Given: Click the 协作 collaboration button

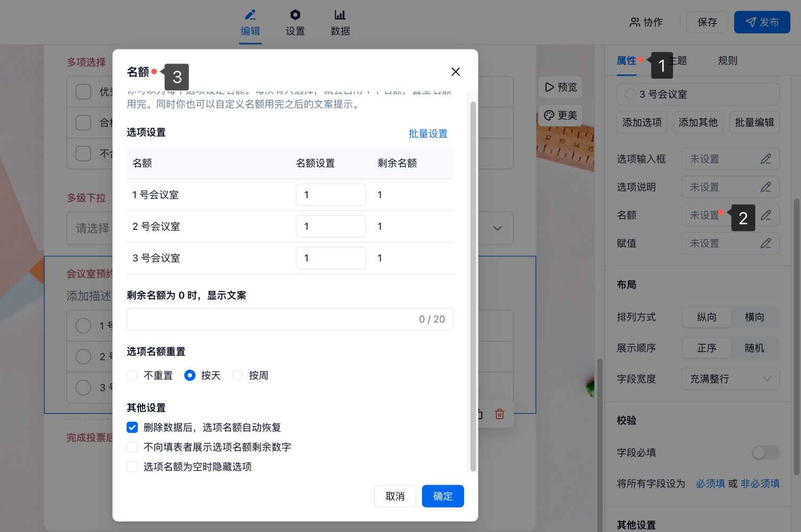Looking at the screenshot, I should pyautogui.click(x=646, y=22).
